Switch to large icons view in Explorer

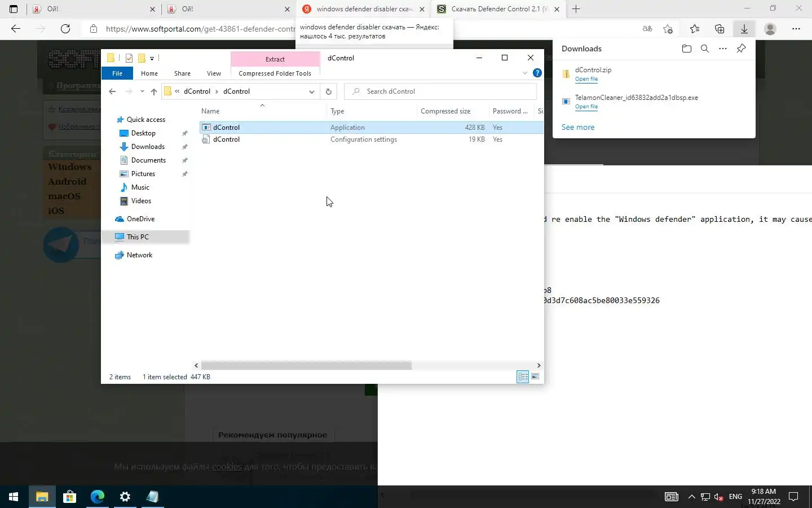pos(535,376)
